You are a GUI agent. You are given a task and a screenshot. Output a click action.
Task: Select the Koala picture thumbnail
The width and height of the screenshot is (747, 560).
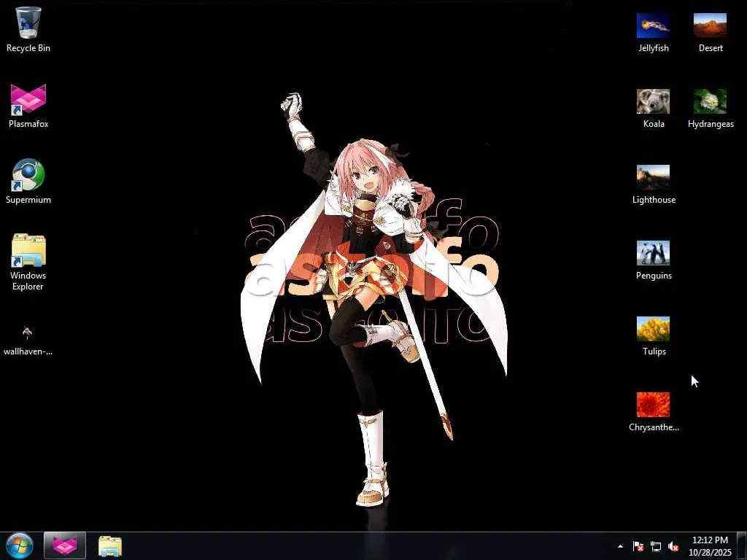pyautogui.click(x=653, y=108)
